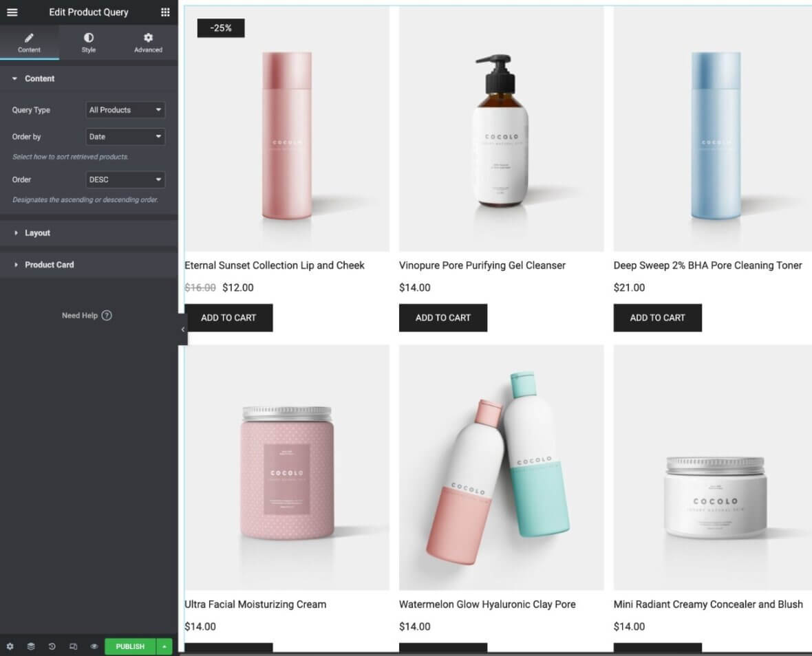Open the hamburger menu in editor header

[12, 12]
